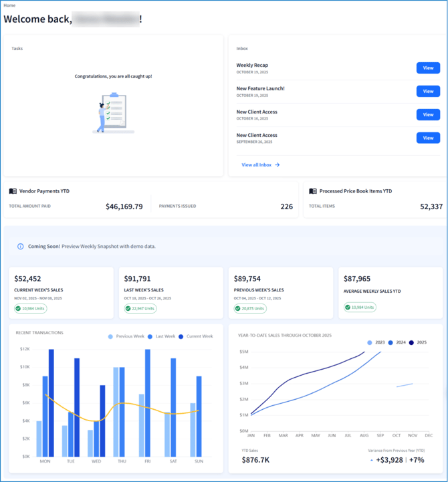This screenshot has width=448, height=482.
Task: View the New Feature Launch message
Action: (428, 92)
